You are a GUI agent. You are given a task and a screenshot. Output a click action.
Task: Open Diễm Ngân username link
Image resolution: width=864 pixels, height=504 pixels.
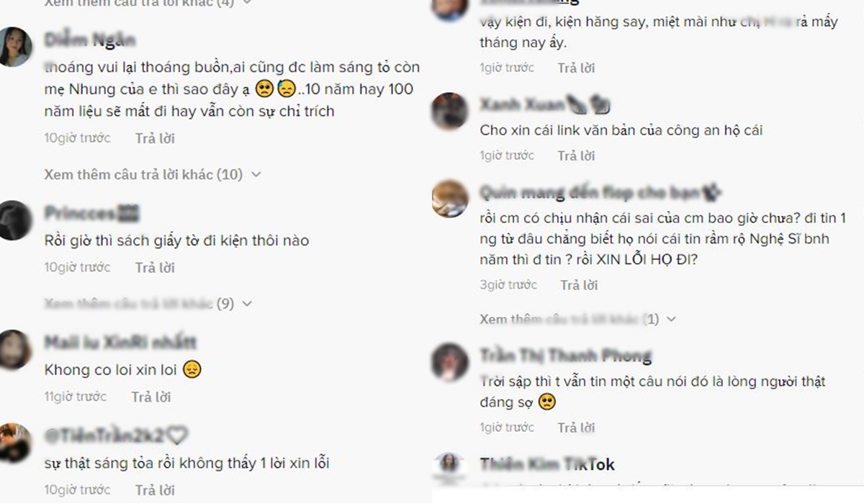89,40
